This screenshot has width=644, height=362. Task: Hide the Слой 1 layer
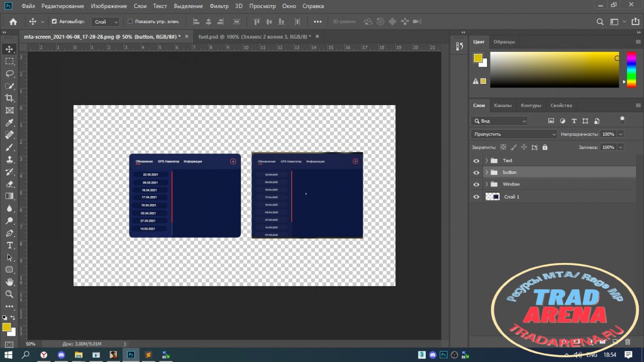click(476, 197)
